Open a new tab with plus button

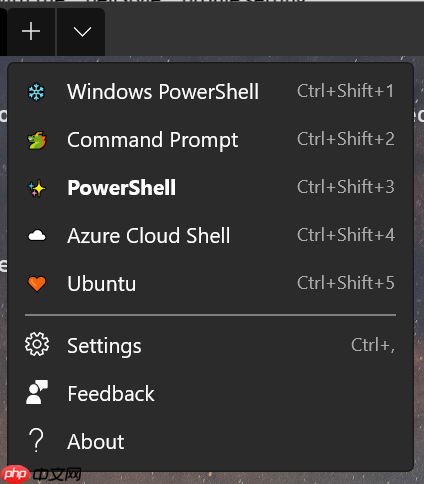pyautogui.click(x=31, y=32)
